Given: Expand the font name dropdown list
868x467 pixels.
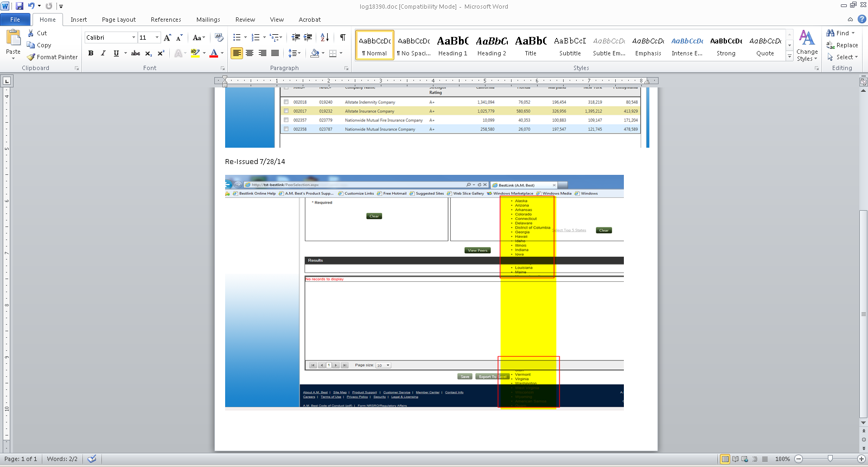Looking at the screenshot, I should 133,37.
